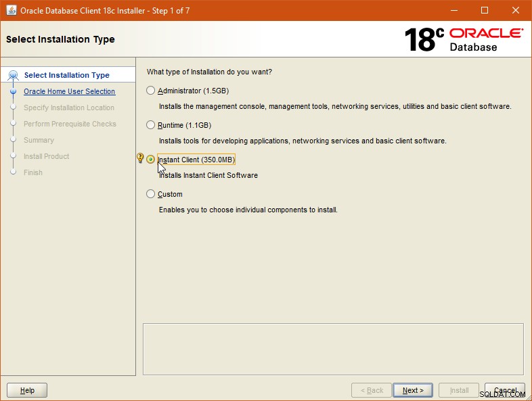The width and height of the screenshot is (532, 401).
Task: Select the Instant Client (350.0MB) option
Action: pyautogui.click(x=150, y=160)
